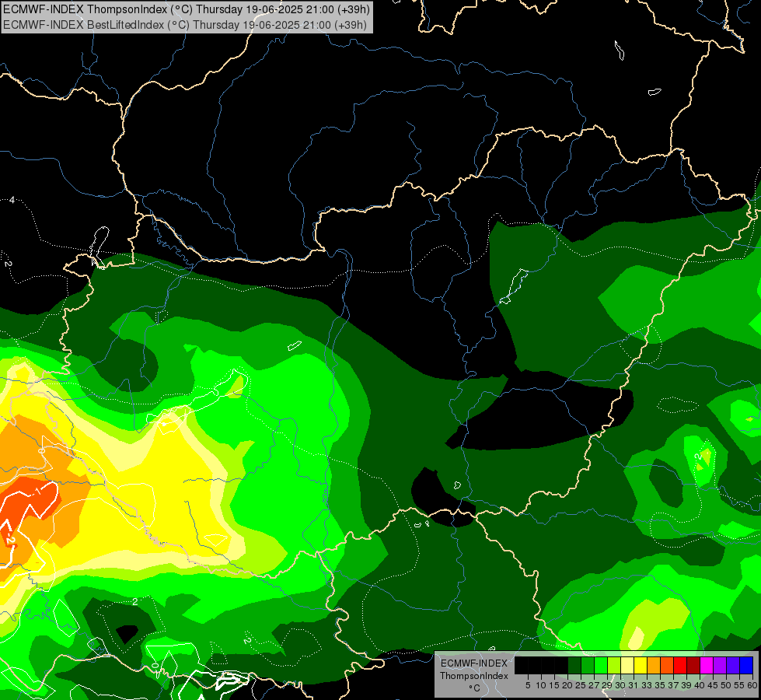This screenshot has height=700, width=761.
Task: Pick the purple 45–50 legend swatch
Action: (720, 665)
